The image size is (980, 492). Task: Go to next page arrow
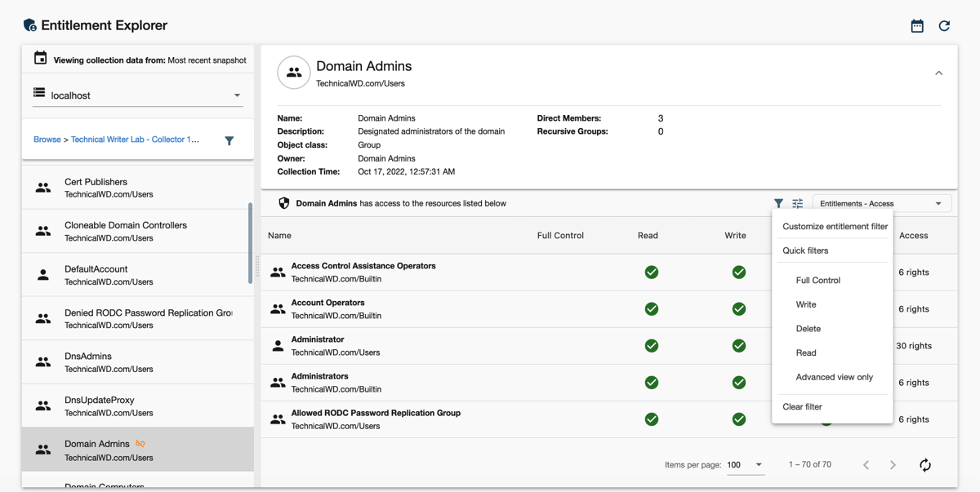(x=893, y=465)
